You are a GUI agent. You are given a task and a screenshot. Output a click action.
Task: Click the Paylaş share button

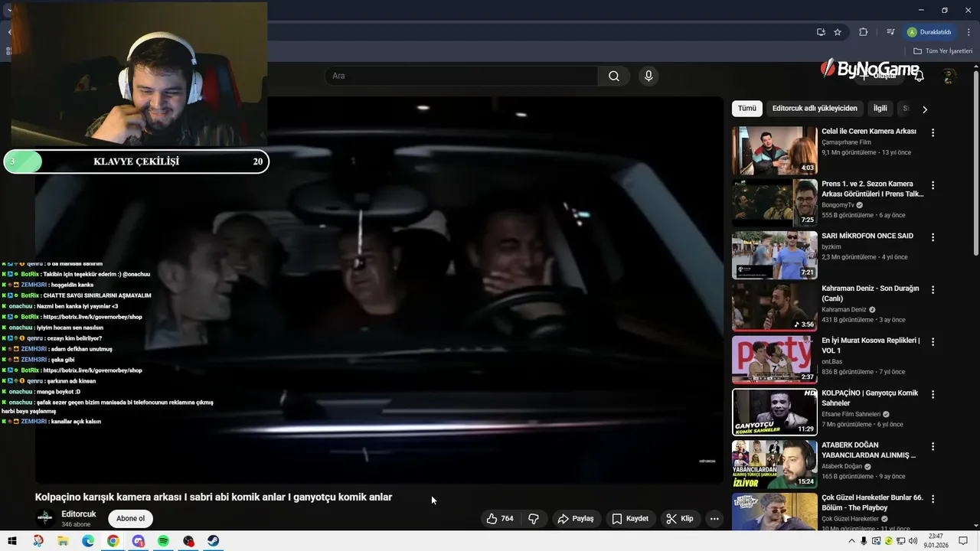coord(576,519)
